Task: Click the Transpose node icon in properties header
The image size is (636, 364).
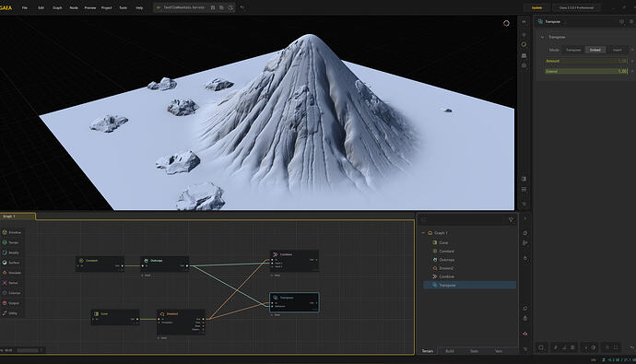Action: click(540, 21)
